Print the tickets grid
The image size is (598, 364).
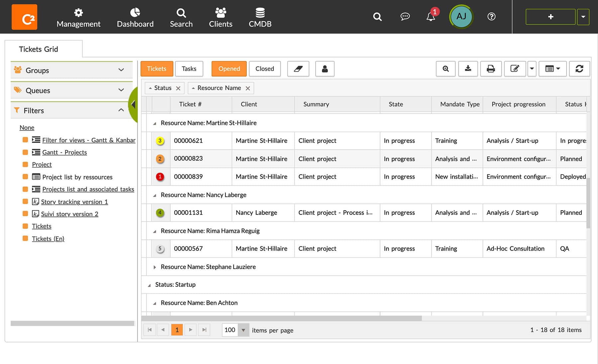(x=491, y=69)
